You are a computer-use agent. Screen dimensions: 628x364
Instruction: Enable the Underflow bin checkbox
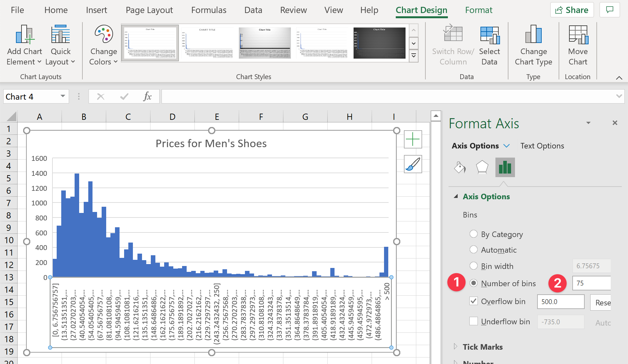[474, 321]
